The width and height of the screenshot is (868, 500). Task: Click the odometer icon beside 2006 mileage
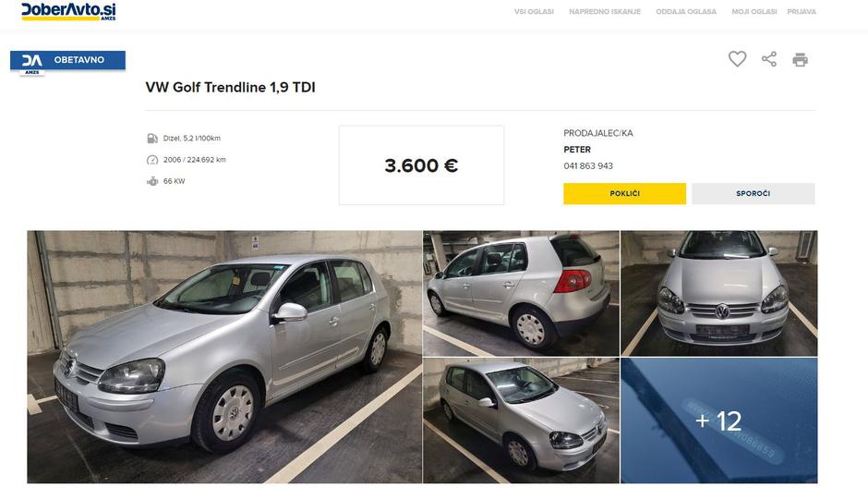pos(152,160)
